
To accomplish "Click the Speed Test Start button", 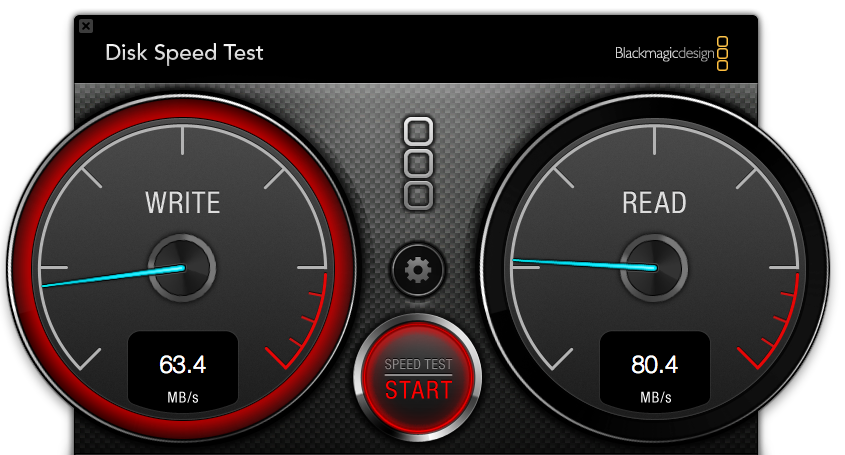I will [418, 377].
